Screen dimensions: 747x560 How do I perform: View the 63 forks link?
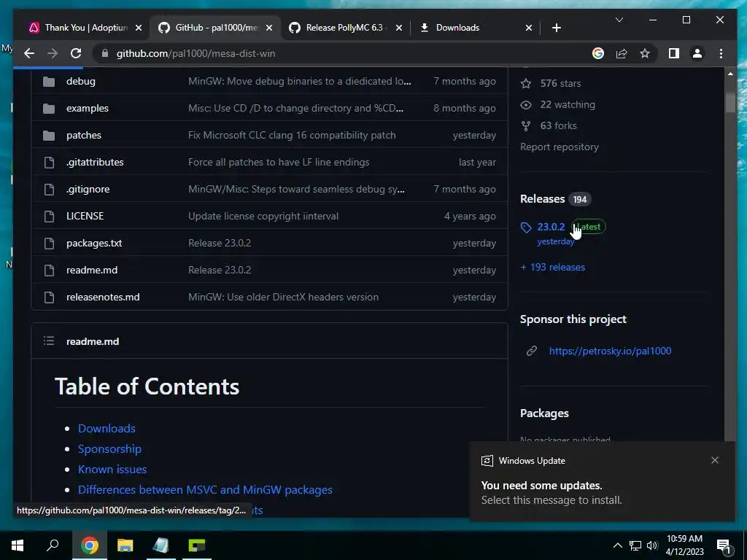click(558, 125)
